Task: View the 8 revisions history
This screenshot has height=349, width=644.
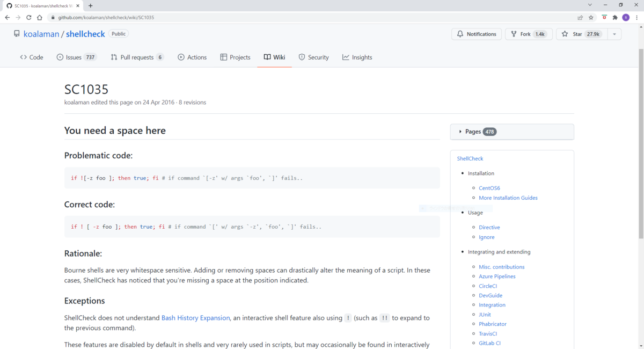Action: (192, 102)
